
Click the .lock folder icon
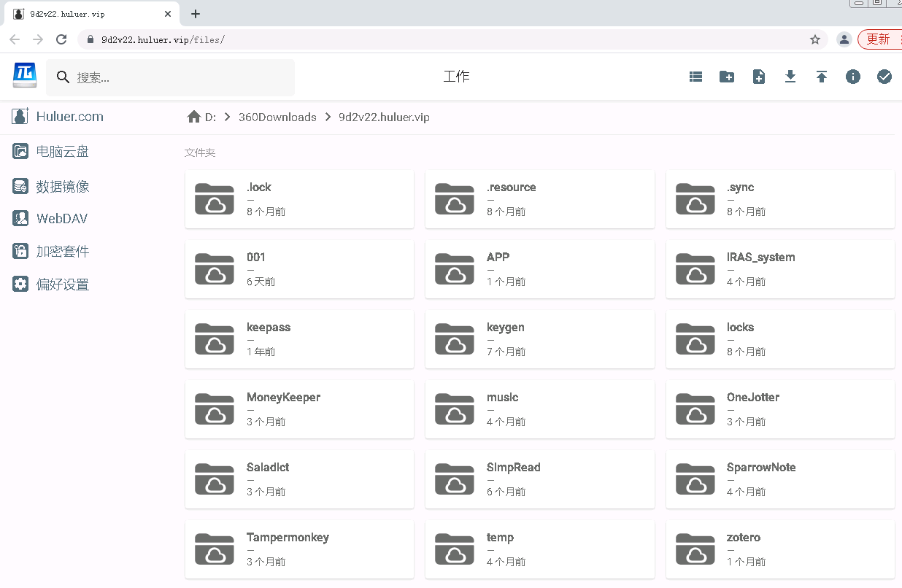tap(215, 198)
